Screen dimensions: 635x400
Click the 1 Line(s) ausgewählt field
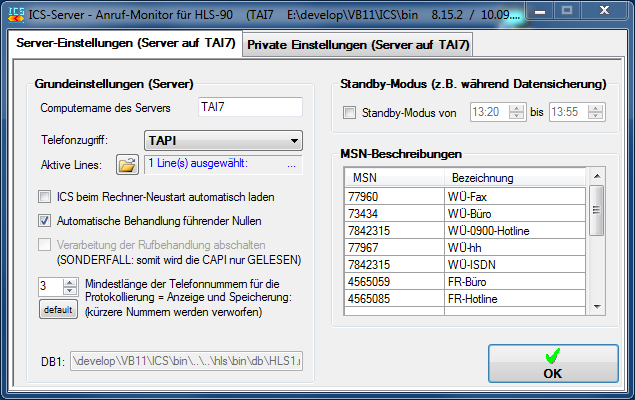click(222, 164)
